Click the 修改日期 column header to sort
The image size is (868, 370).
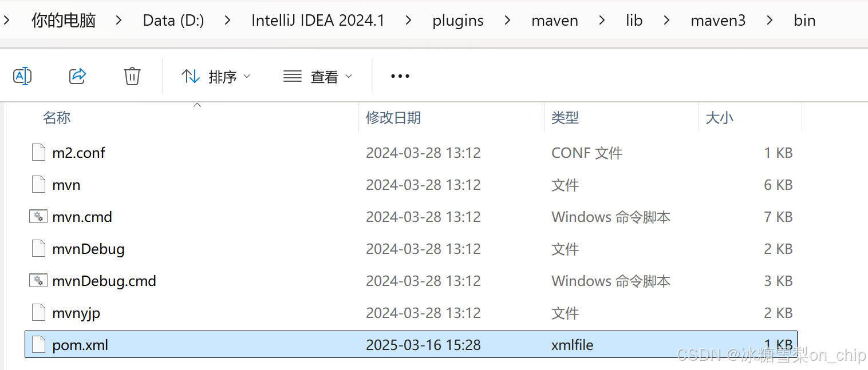[393, 118]
